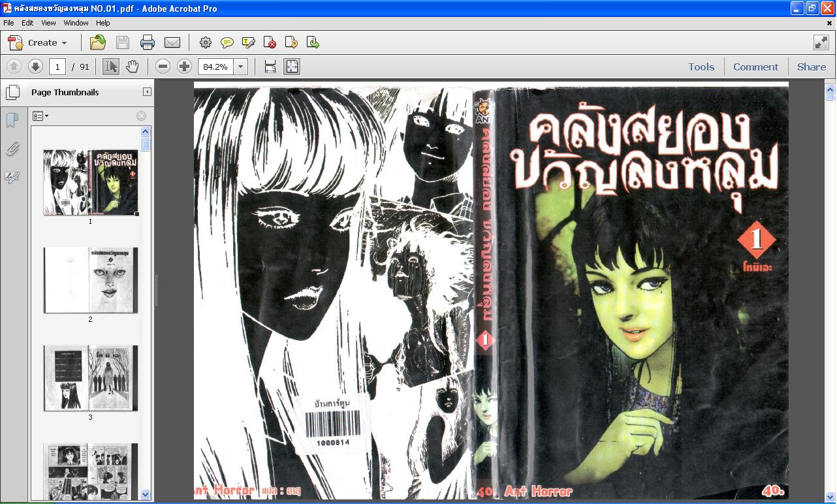Open the gear settings icon
The height and width of the screenshot is (504, 837).
(206, 43)
